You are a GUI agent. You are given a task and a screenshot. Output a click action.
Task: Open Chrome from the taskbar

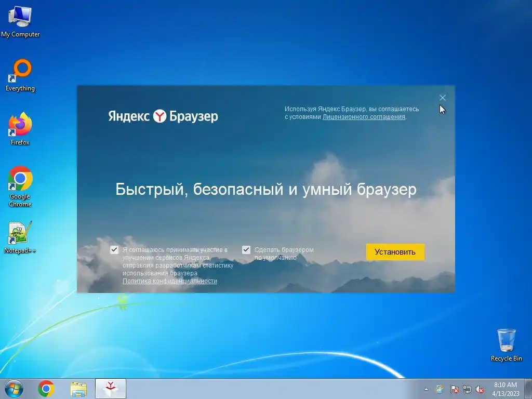[46, 389]
